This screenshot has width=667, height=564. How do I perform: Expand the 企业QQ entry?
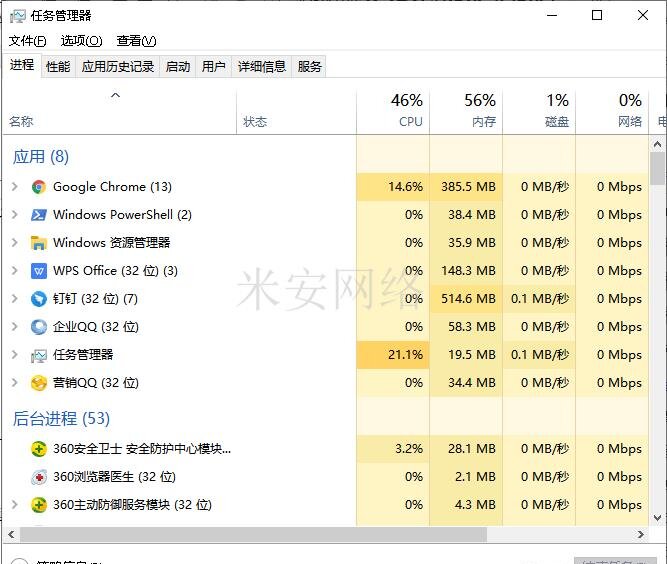[x=14, y=327]
